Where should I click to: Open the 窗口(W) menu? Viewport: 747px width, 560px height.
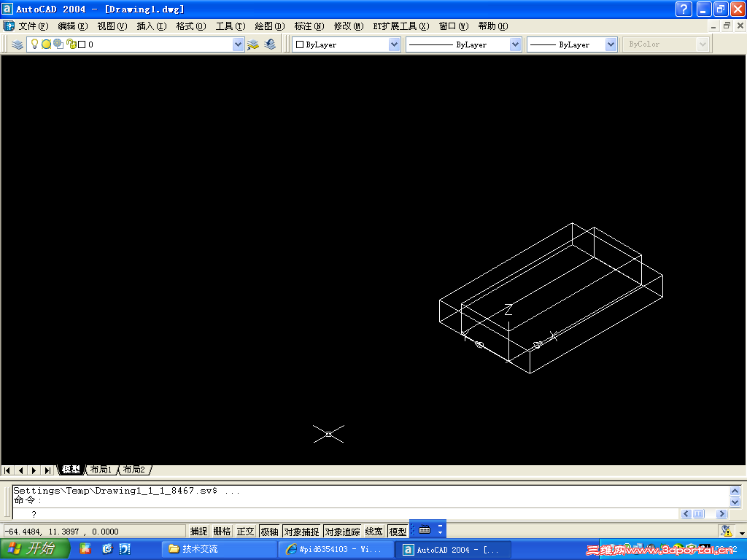click(x=454, y=26)
